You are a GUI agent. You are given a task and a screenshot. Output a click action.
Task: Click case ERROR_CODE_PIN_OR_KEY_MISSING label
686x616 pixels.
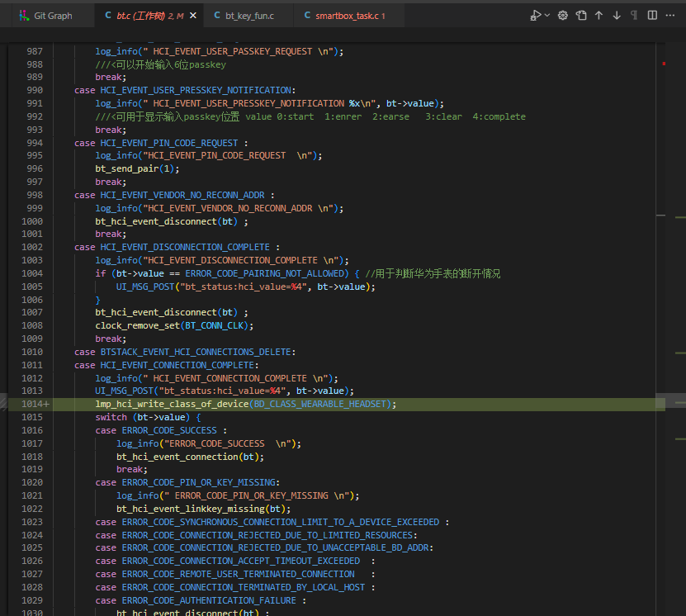pos(186,482)
